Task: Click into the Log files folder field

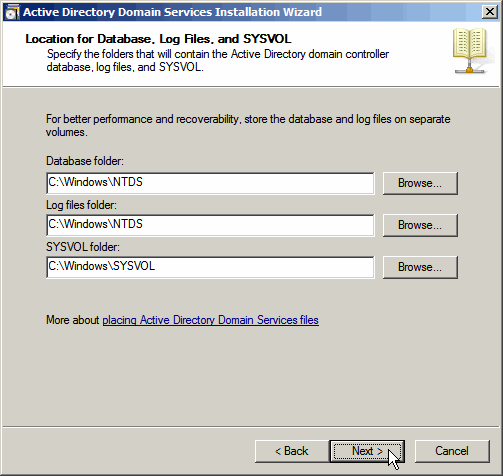Action: point(210,225)
